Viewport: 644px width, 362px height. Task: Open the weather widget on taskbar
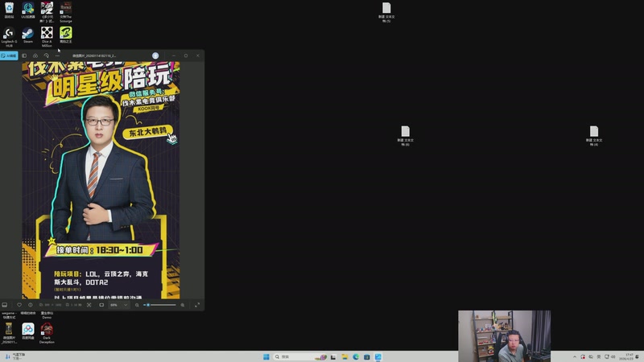click(x=14, y=356)
